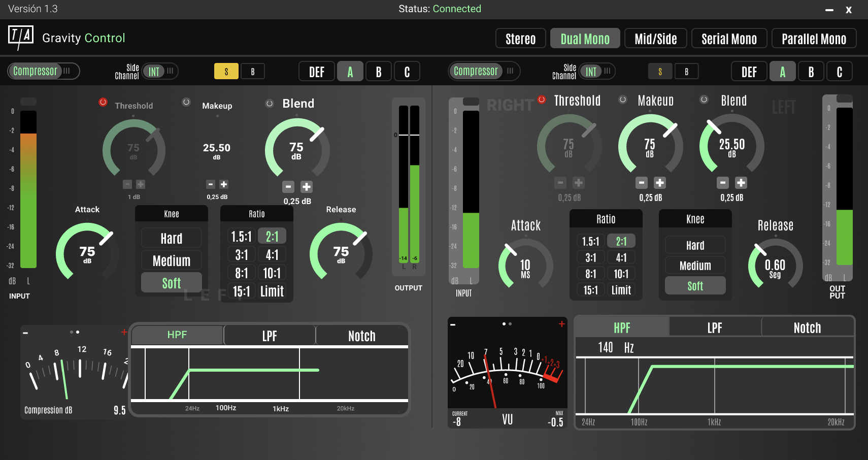868x460 pixels.
Task: Open the right HPF filter tab
Action: tap(622, 327)
